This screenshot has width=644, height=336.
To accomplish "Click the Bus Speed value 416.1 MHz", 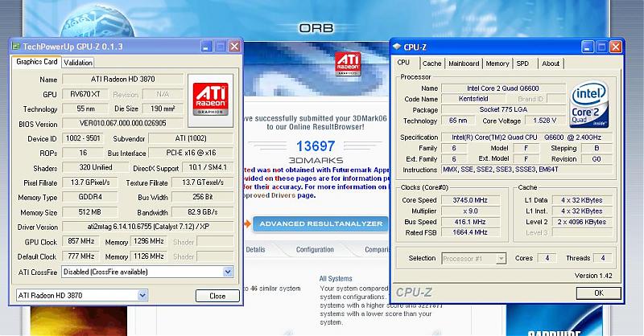I will pyautogui.click(x=470, y=222).
